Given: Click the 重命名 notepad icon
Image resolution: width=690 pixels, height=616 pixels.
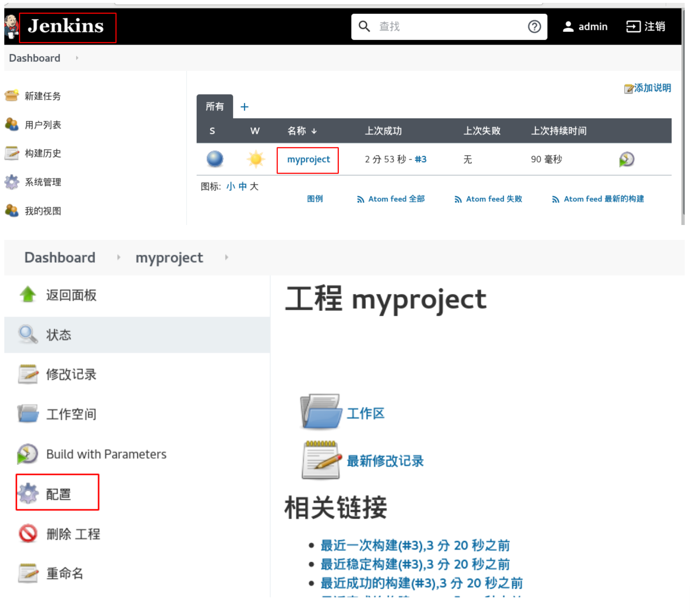Looking at the screenshot, I should click(x=28, y=573).
